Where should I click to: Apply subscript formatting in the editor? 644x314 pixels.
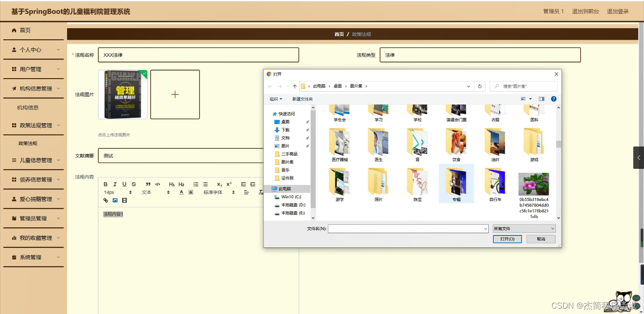[x=220, y=184]
